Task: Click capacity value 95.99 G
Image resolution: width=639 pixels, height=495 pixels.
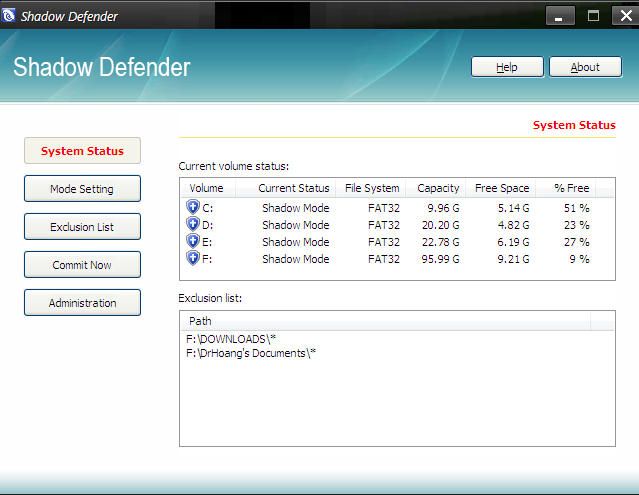Action: (441, 259)
